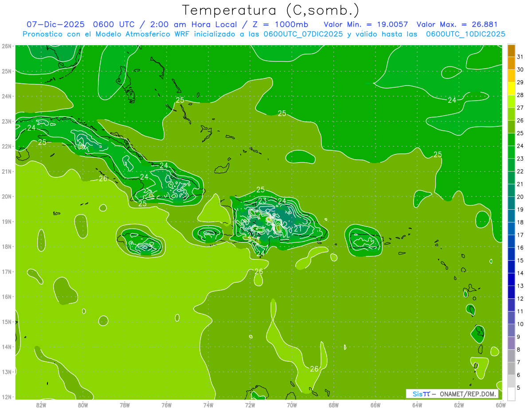The height and width of the screenshot is (411, 532).
Task: Click the "74W" longitude axis label
Action: pos(208,404)
